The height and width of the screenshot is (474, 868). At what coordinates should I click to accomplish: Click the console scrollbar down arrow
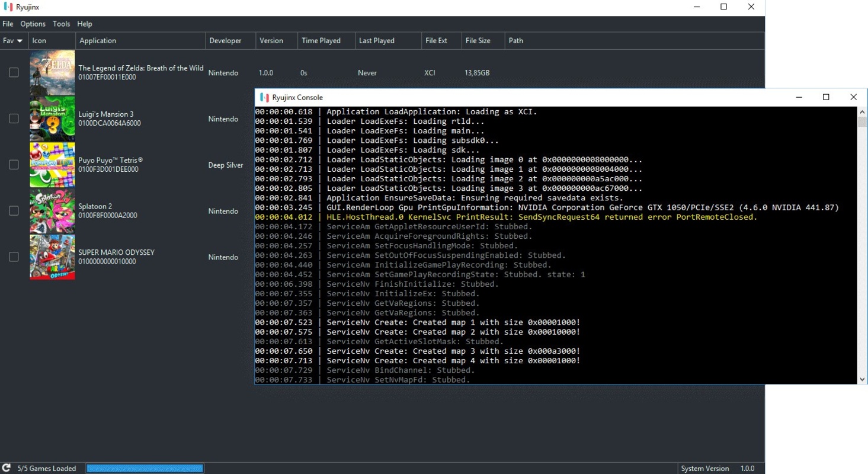click(x=862, y=379)
